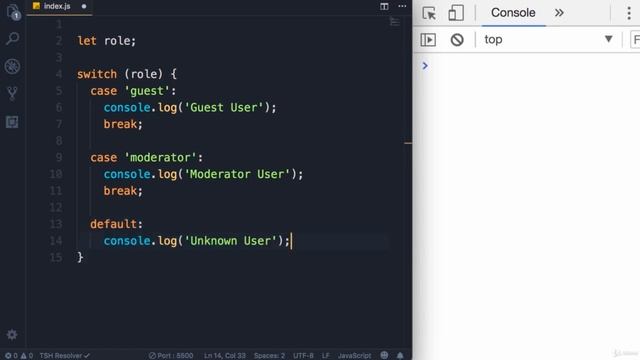Click Port : 5500 status item
640x360 pixels.
click(x=171, y=356)
